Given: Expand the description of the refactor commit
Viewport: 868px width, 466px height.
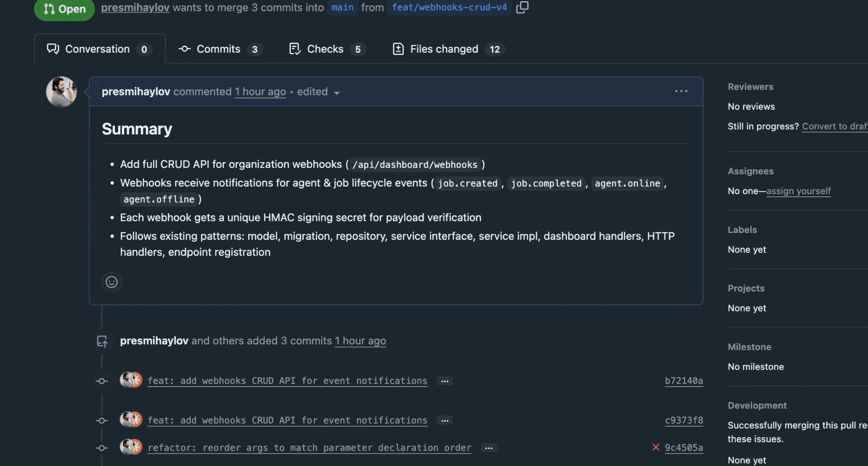Looking at the screenshot, I should pyautogui.click(x=488, y=448).
